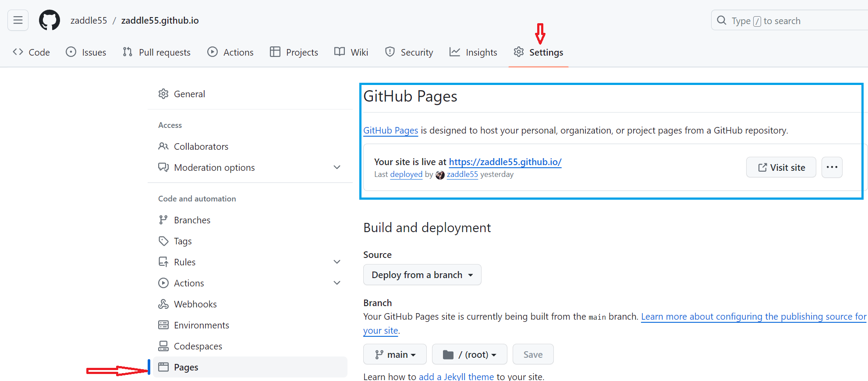Screen dimensions: 868x381
Task: Click the Moderation options comment icon
Action: click(x=163, y=167)
